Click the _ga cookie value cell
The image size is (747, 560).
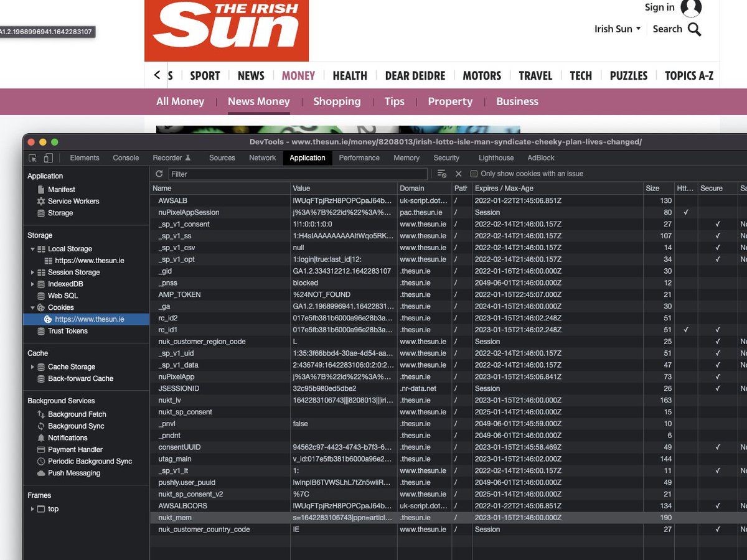coord(344,306)
